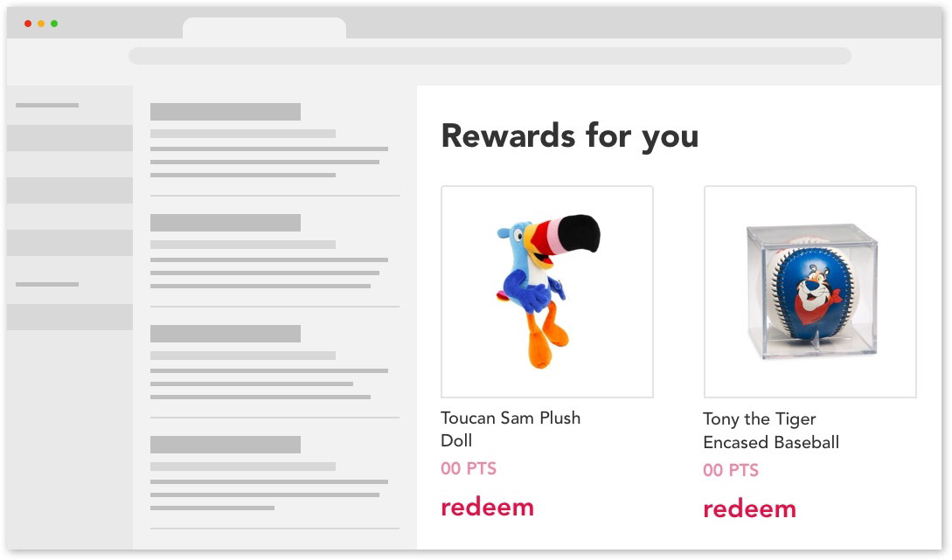Click the second placeholder article heading
The image size is (952, 560).
226,223
